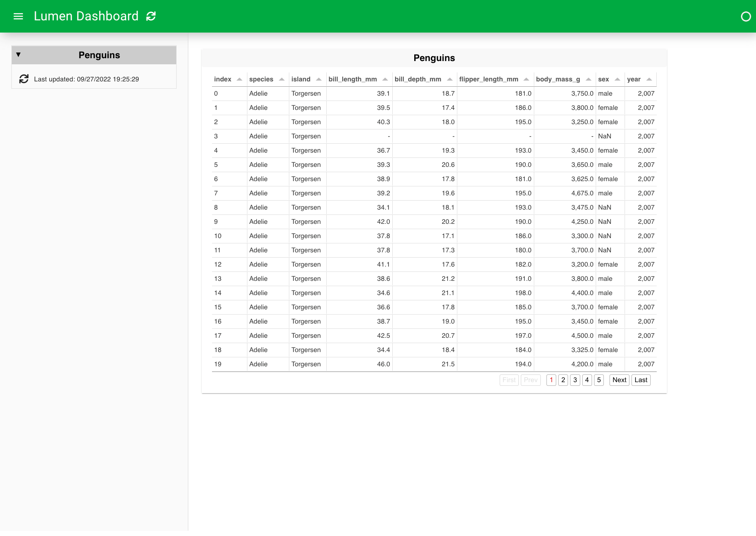This screenshot has height=536, width=756.
Task: Sort table by species column arrow
Action: 282,79
